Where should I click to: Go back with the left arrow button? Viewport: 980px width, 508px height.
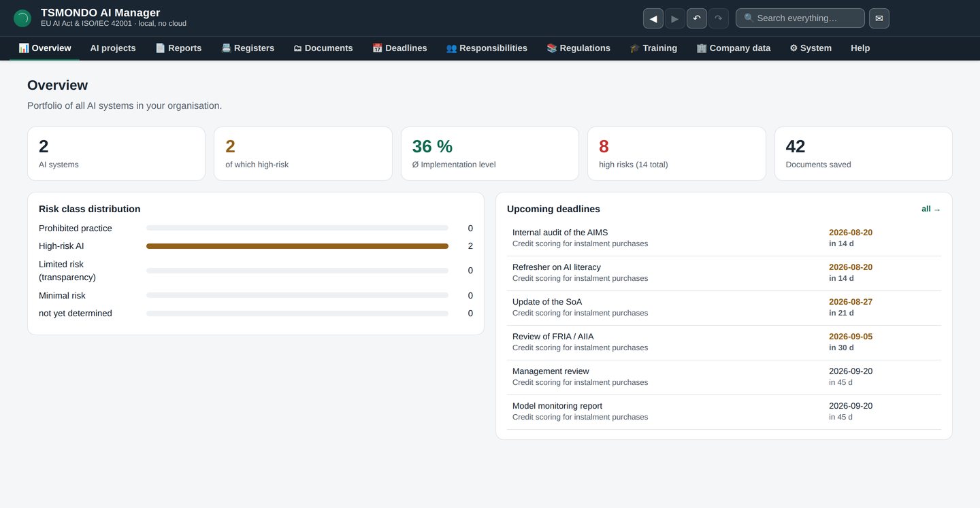pos(653,18)
